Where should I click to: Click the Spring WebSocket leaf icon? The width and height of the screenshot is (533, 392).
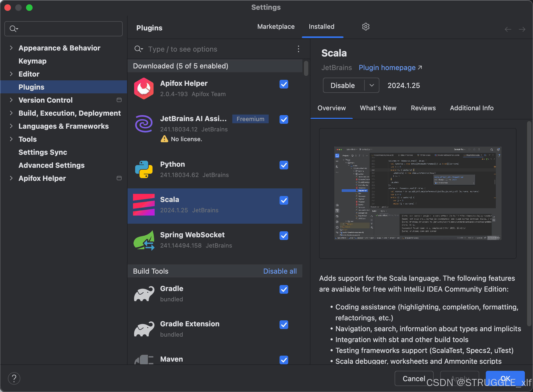(144, 240)
